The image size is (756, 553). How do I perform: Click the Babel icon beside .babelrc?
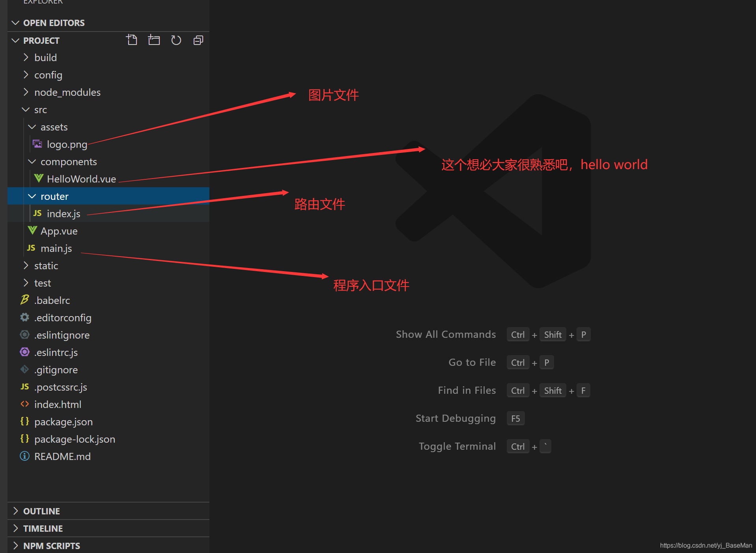[24, 300]
